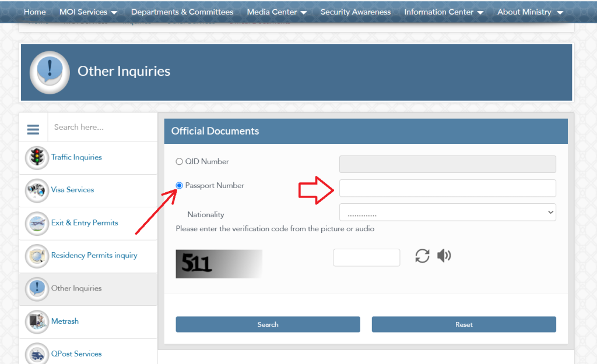Viewport: 597px width, 364px height.
Task: Refresh the verification code image
Action: point(422,256)
